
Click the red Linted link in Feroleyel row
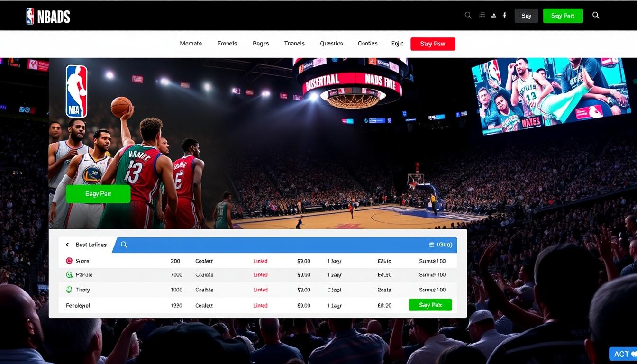pyautogui.click(x=260, y=306)
